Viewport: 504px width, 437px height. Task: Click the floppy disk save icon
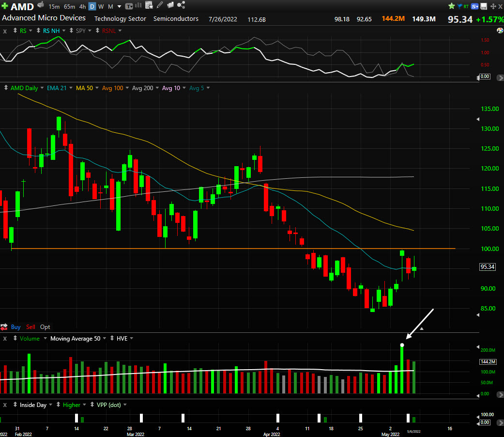[x=484, y=6]
